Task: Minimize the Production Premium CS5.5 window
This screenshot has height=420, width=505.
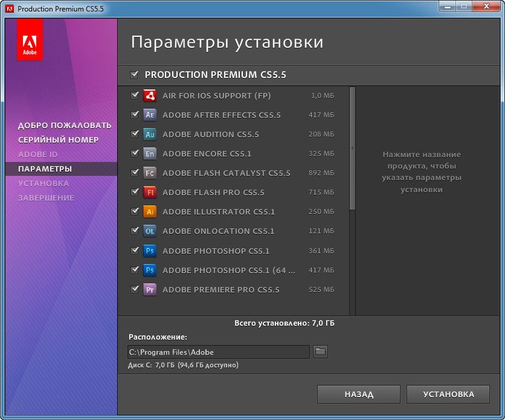Action: click(448, 7)
